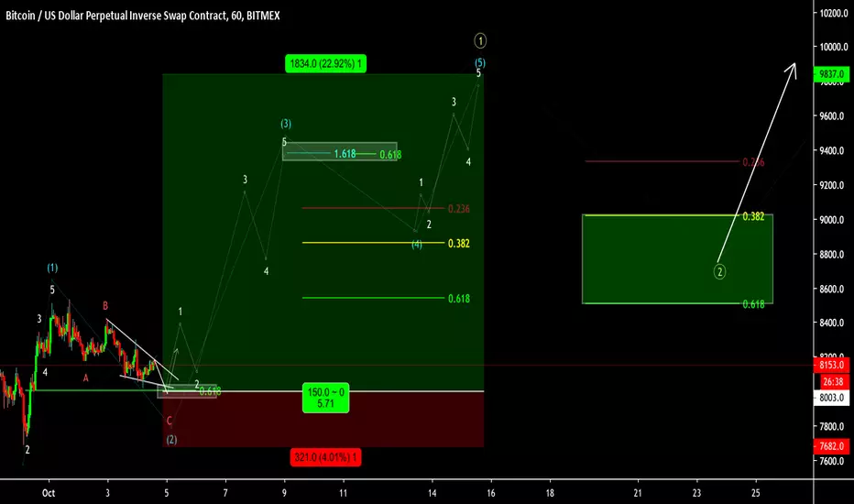Click the green 9837.0 price tag on the axis
854x504 pixels.
click(831, 74)
